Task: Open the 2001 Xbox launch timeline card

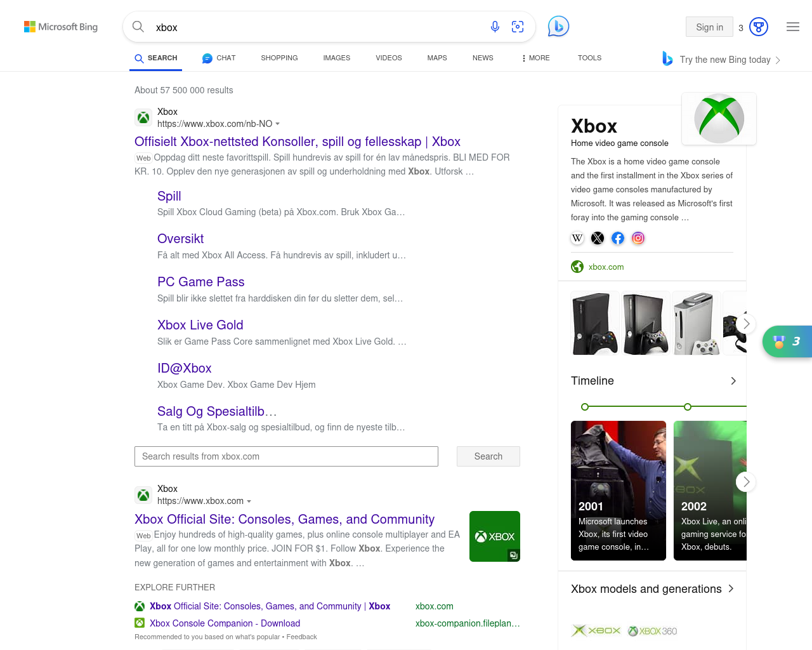Action: click(619, 490)
